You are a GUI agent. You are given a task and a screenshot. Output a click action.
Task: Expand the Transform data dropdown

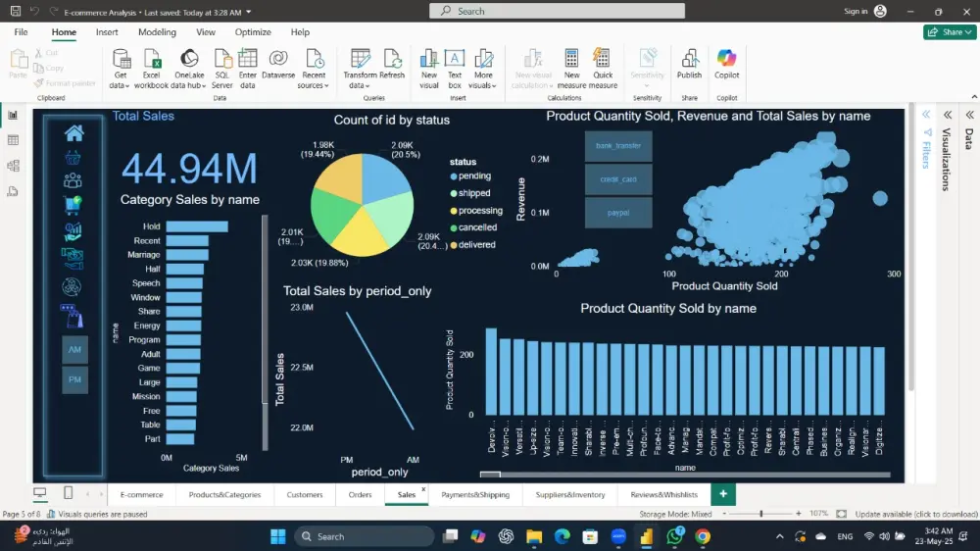click(360, 69)
